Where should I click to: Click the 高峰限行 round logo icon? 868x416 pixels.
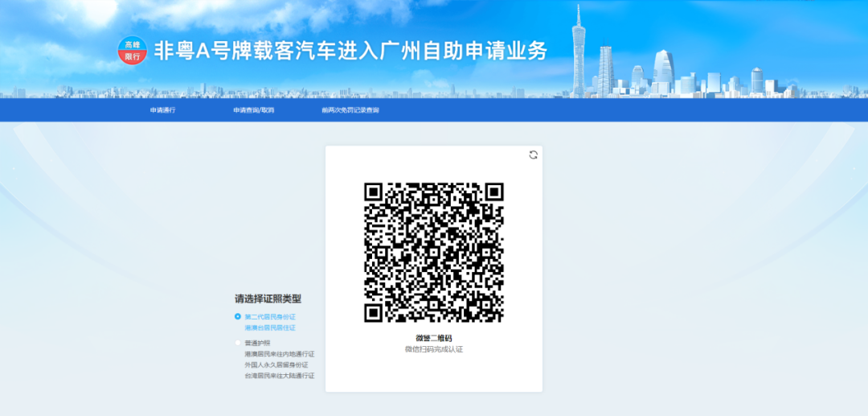tap(133, 51)
